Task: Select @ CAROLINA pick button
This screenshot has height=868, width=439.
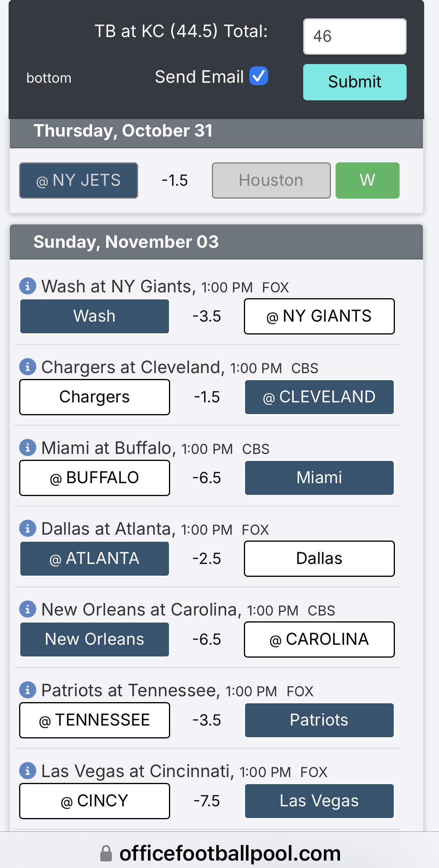Action: point(319,639)
